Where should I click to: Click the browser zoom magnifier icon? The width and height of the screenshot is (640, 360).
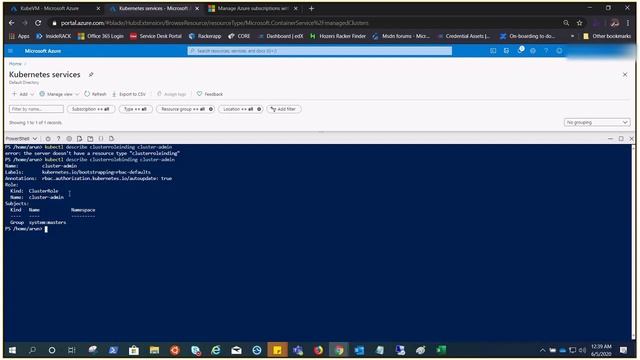tap(566, 23)
